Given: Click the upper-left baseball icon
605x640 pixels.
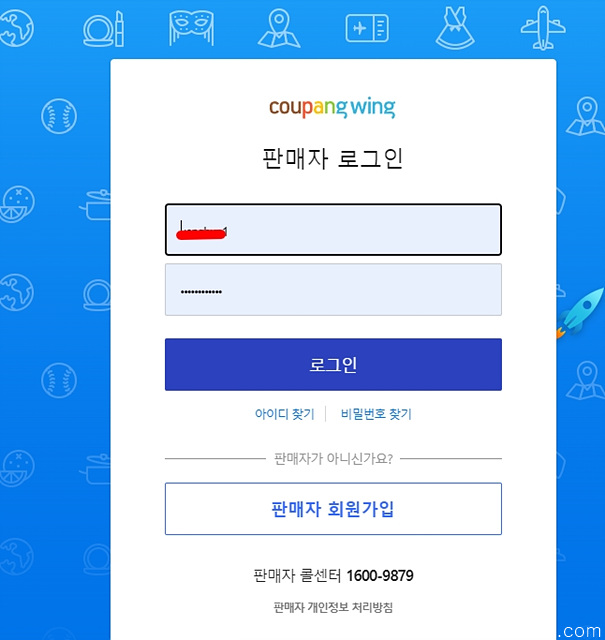Looking at the screenshot, I should [x=59, y=116].
